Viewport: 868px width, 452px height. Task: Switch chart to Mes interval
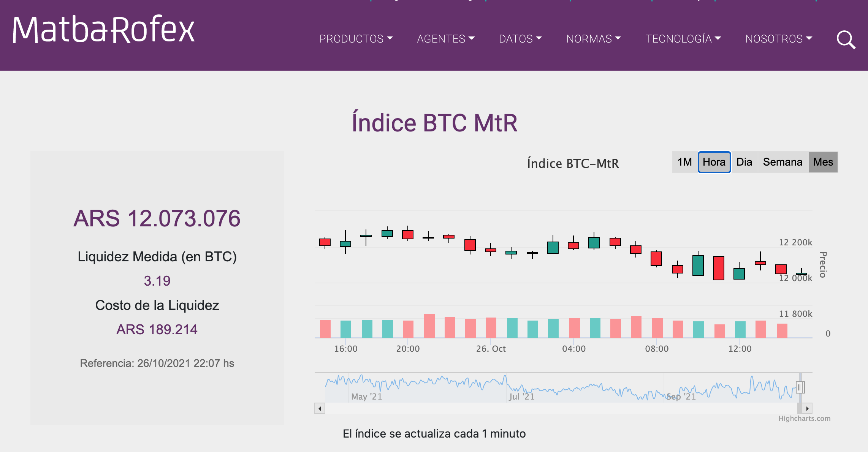point(823,162)
